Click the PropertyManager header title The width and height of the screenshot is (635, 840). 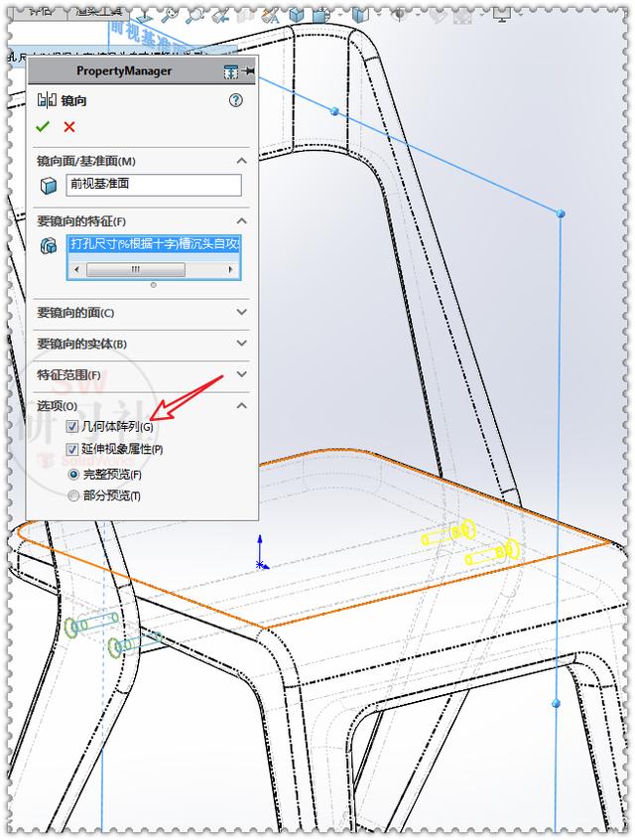124,70
